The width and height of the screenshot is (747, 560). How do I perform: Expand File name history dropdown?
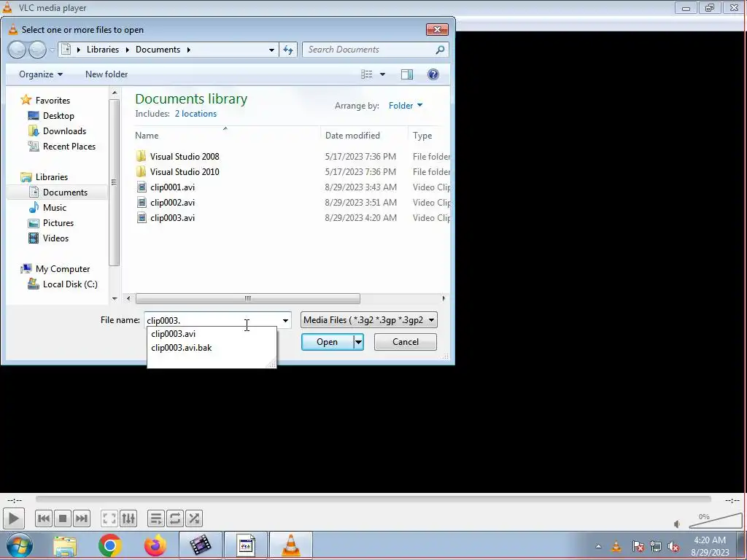pos(285,321)
